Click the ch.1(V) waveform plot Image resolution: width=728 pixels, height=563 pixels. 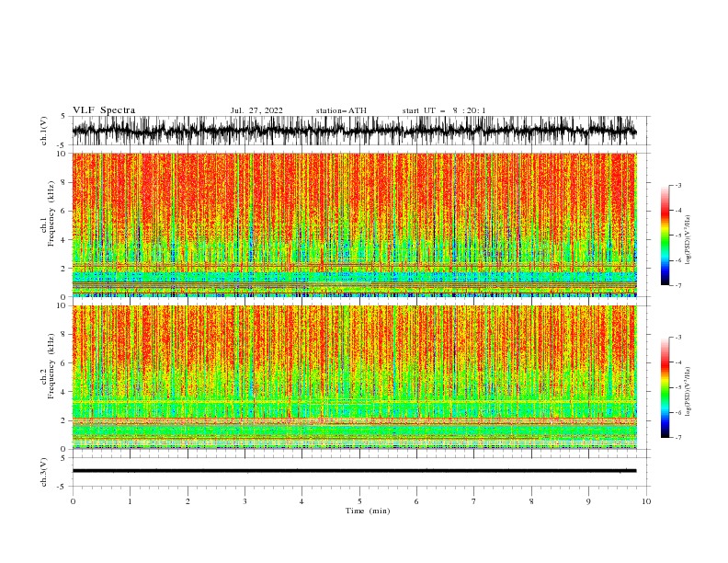click(x=354, y=131)
